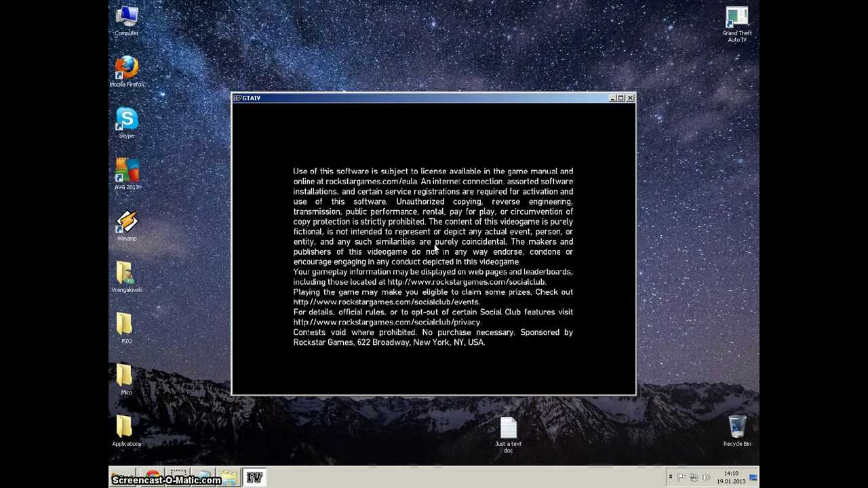
Task: Click the GTA IV taskbar button
Action: tap(254, 478)
